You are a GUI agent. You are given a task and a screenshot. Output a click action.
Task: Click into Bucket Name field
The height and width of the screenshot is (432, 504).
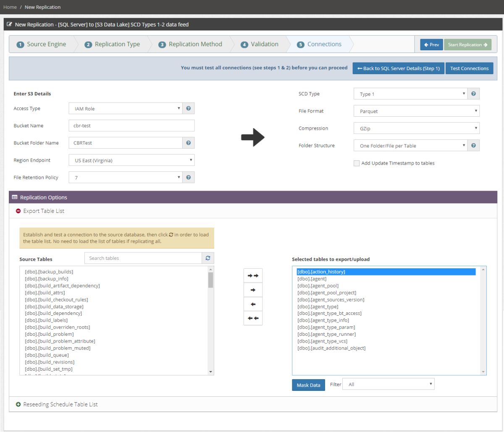tap(132, 126)
